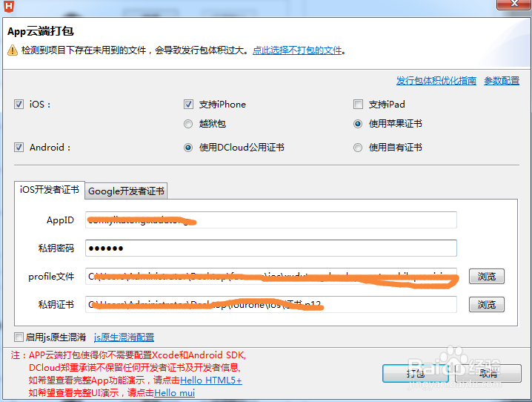
Task: Switch to the iOS开发者证书 tab
Action: [50, 190]
